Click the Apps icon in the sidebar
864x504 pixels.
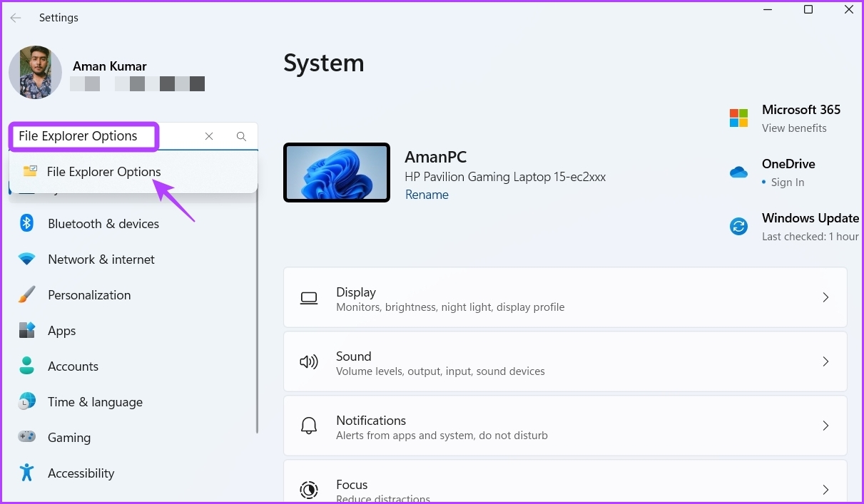pos(27,330)
